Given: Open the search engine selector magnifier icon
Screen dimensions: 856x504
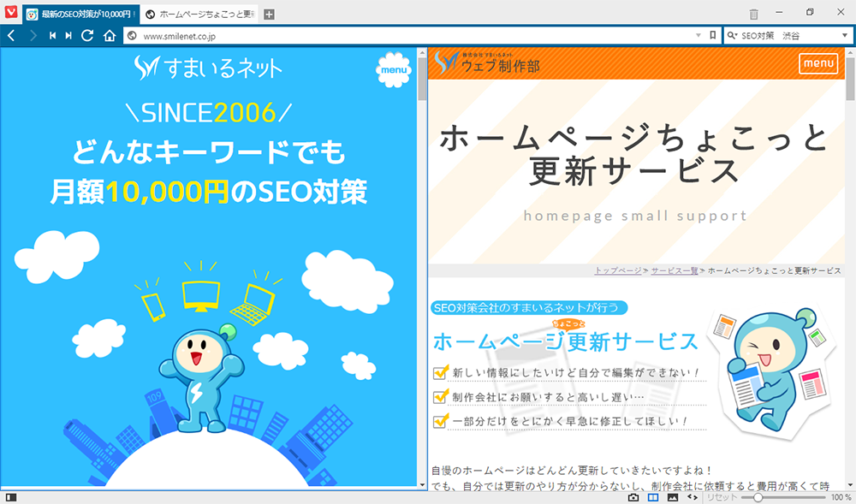Looking at the screenshot, I should click(x=732, y=36).
